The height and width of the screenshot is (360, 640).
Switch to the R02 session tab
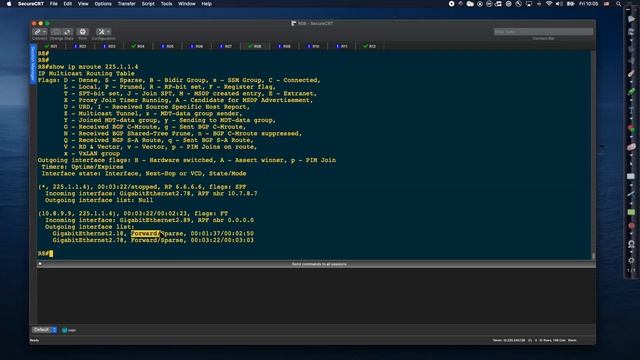click(80, 46)
